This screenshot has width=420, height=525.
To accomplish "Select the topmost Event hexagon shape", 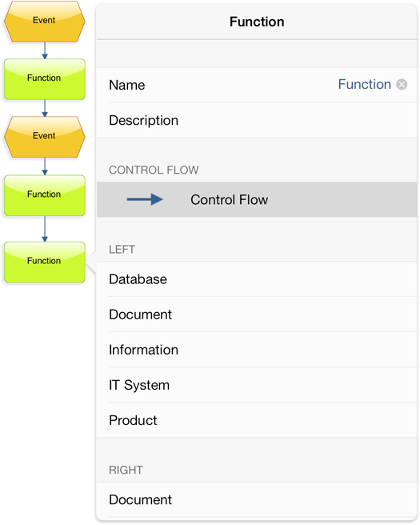I will click(x=45, y=22).
